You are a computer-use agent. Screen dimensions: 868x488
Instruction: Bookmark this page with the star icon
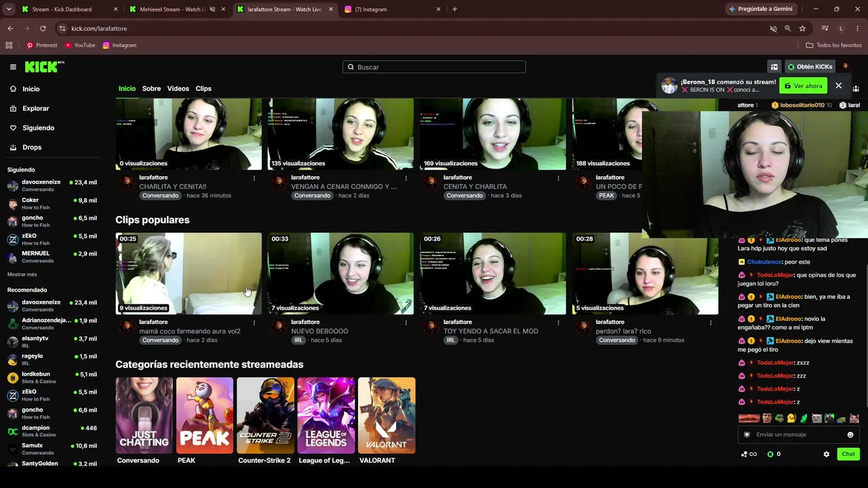(x=802, y=28)
